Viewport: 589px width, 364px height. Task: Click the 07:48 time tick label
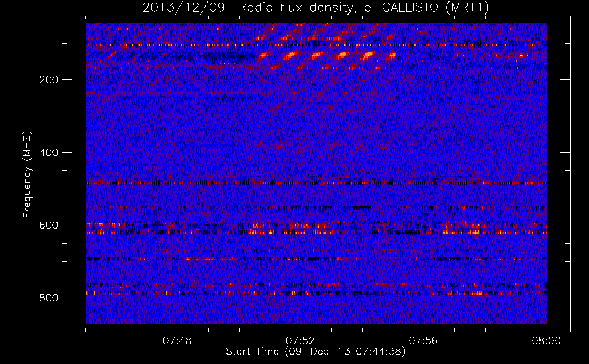pos(177,341)
